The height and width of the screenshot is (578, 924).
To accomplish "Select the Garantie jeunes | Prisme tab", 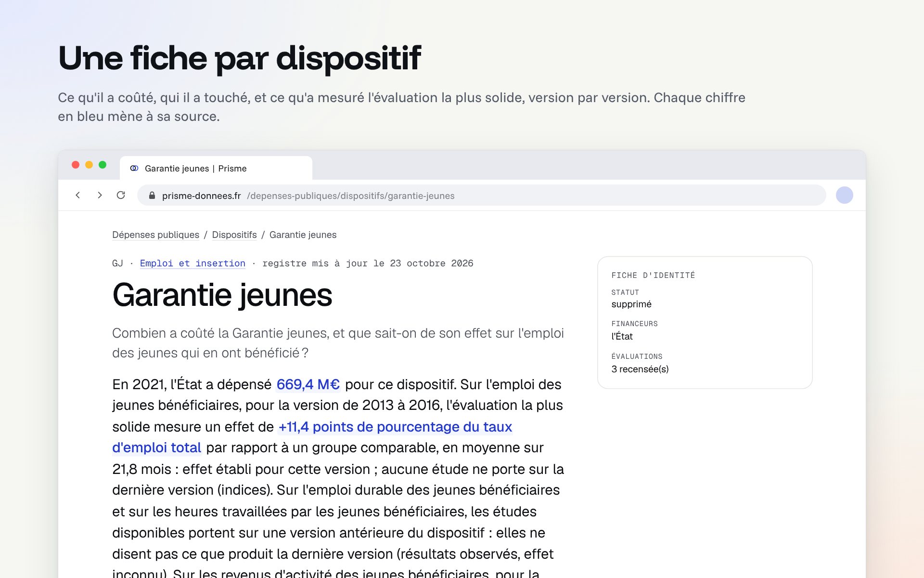I will point(216,168).
